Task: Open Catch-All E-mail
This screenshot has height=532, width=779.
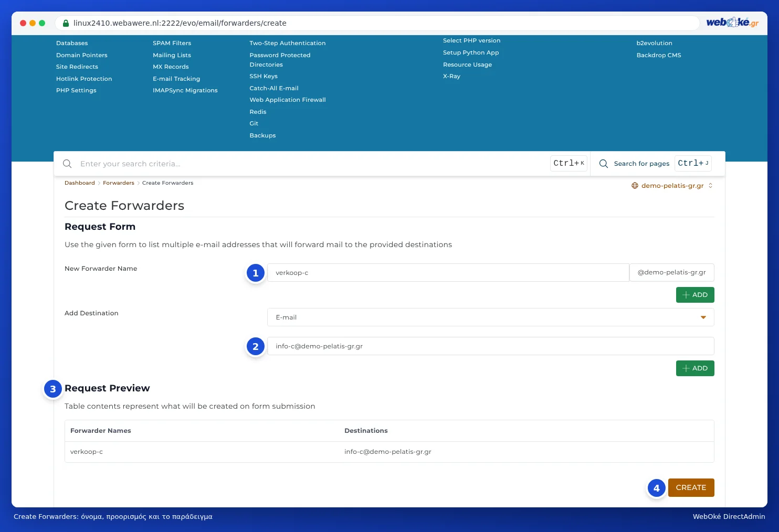Action: point(274,88)
